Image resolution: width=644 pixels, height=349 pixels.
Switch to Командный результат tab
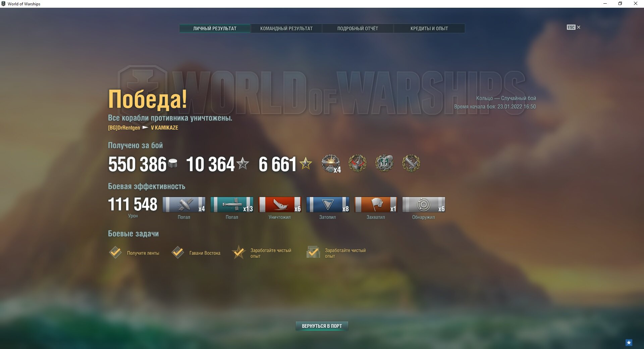(x=286, y=29)
